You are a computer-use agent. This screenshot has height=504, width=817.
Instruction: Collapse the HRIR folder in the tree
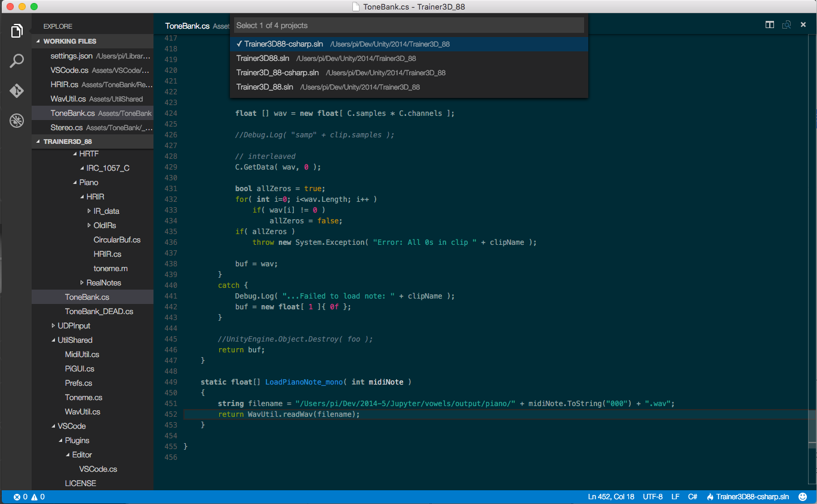[82, 197]
